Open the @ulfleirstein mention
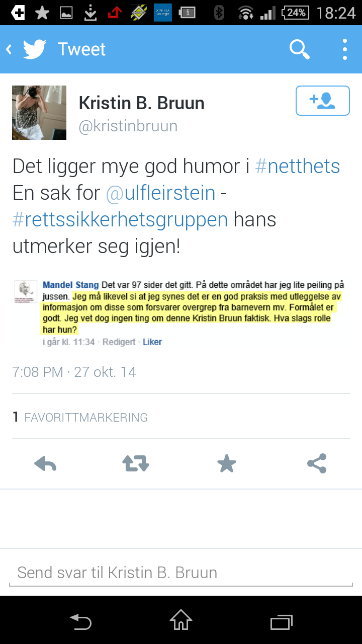Image resolution: width=362 pixels, height=644 pixels. click(x=160, y=193)
